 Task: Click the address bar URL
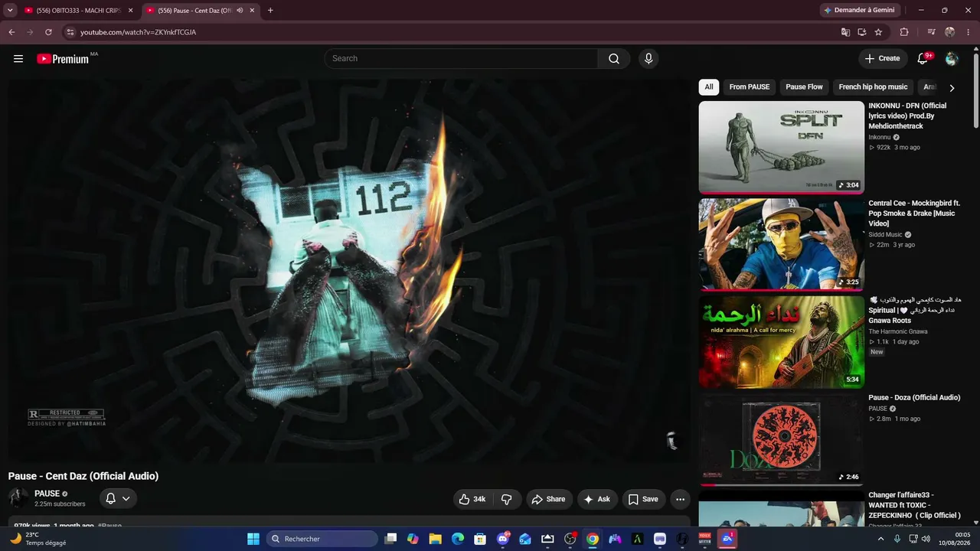(x=138, y=32)
